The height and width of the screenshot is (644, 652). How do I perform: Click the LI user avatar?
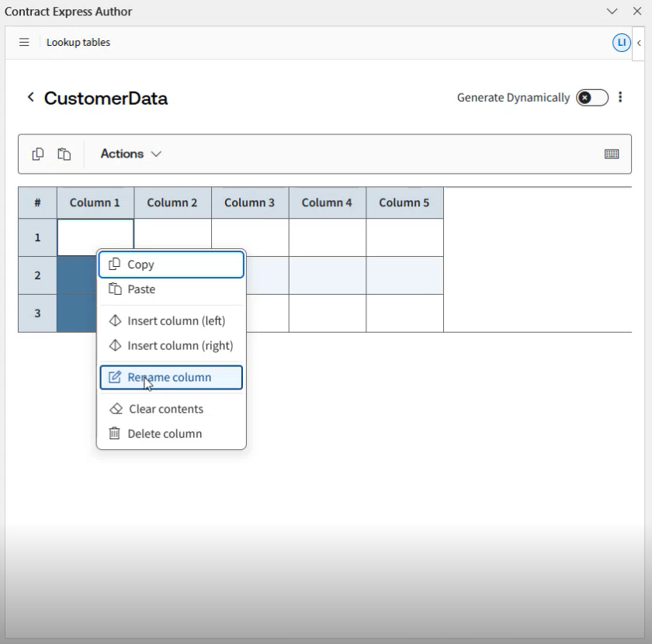click(x=621, y=43)
